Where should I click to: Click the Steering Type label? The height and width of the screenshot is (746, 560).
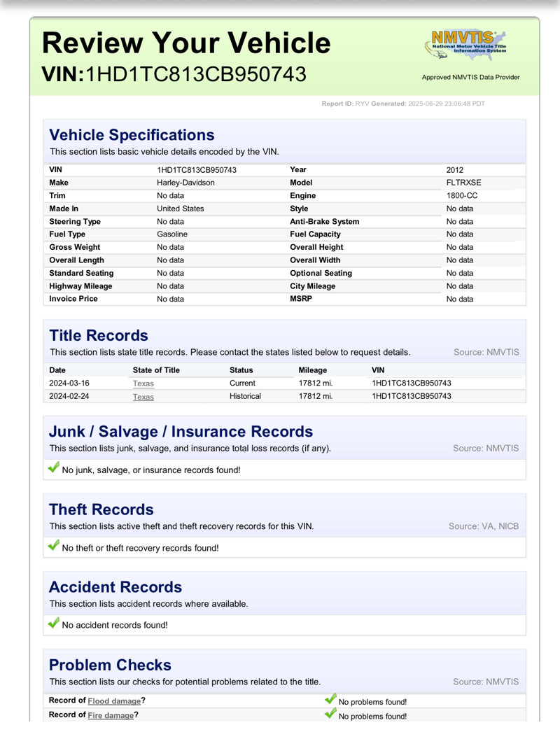coord(75,221)
